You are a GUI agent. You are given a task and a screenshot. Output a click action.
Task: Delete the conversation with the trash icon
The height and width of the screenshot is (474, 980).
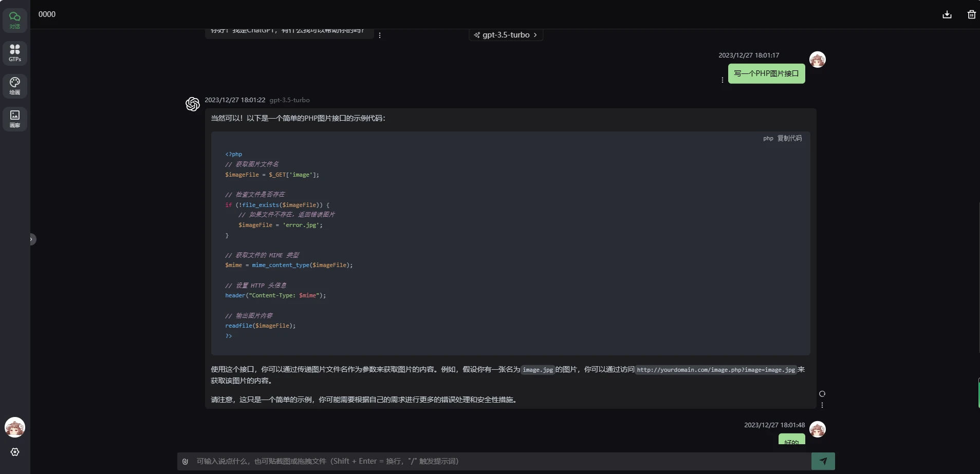tap(971, 14)
